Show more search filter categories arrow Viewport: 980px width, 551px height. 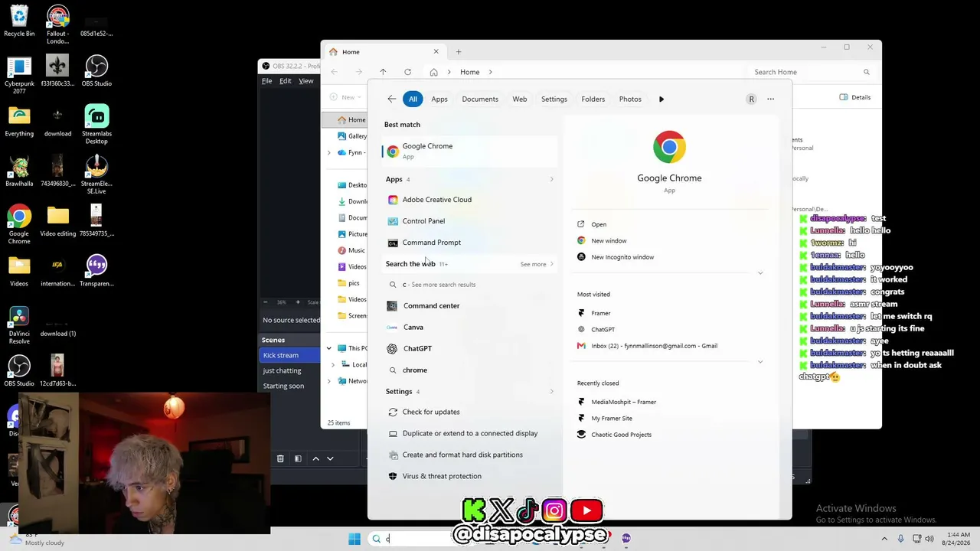click(x=661, y=99)
